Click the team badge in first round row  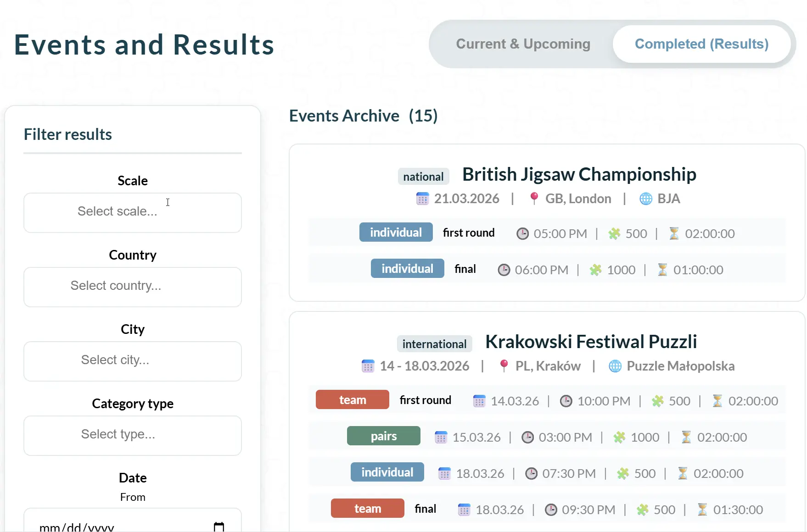(352, 400)
